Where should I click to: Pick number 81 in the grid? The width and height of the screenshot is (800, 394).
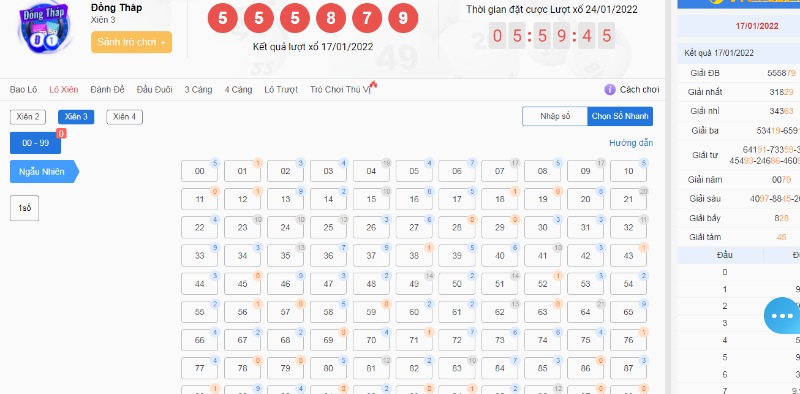371,368
